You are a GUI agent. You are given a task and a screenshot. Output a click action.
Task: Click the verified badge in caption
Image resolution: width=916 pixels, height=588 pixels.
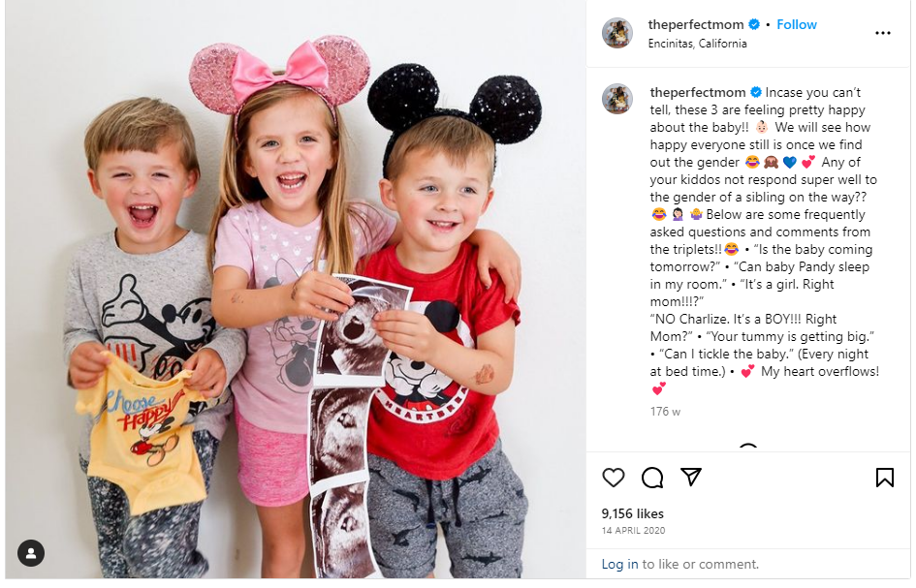click(x=756, y=92)
